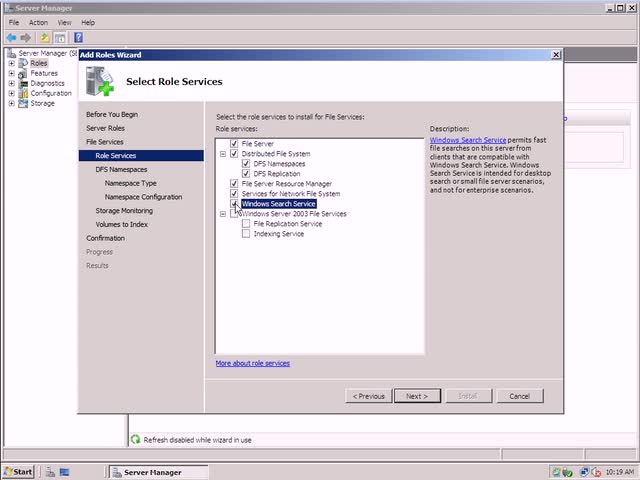Click the Diagnostics node icon
This screenshot has height=480, width=640.
click(x=24, y=83)
